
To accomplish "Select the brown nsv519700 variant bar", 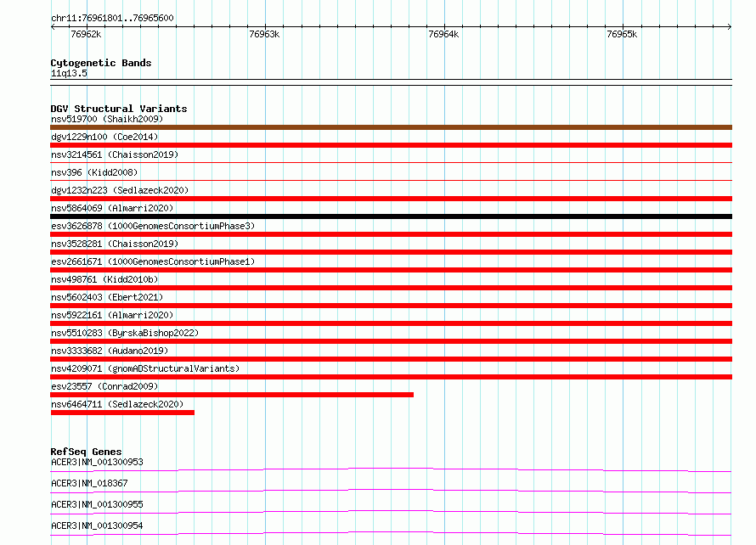I will pyautogui.click(x=391, y=127).
